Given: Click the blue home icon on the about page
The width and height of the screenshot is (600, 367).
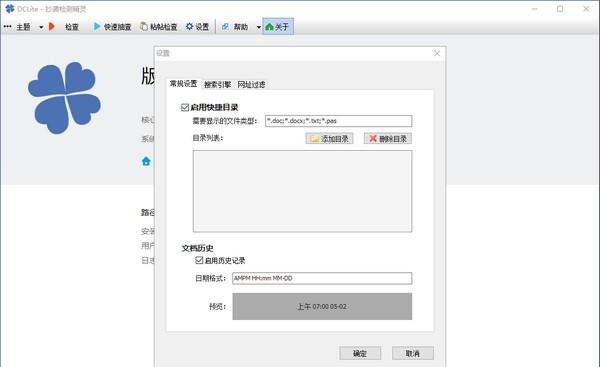Looking at the screenshot, I should tap(146, 161).
